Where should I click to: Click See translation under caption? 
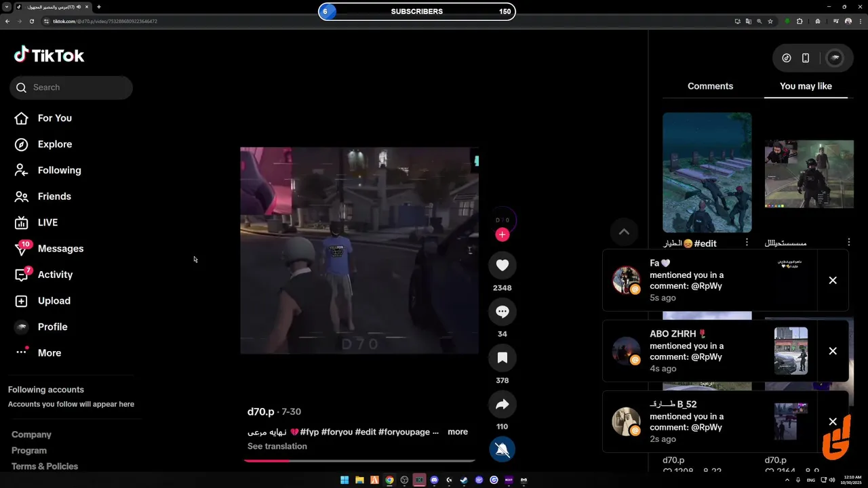[277, 446]
